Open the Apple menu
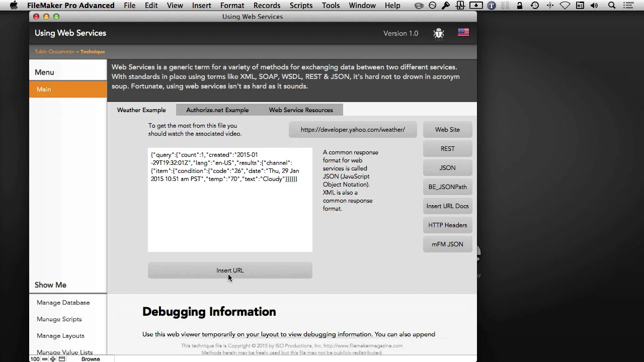Screen dimensions: 644x362 (14, 6)
